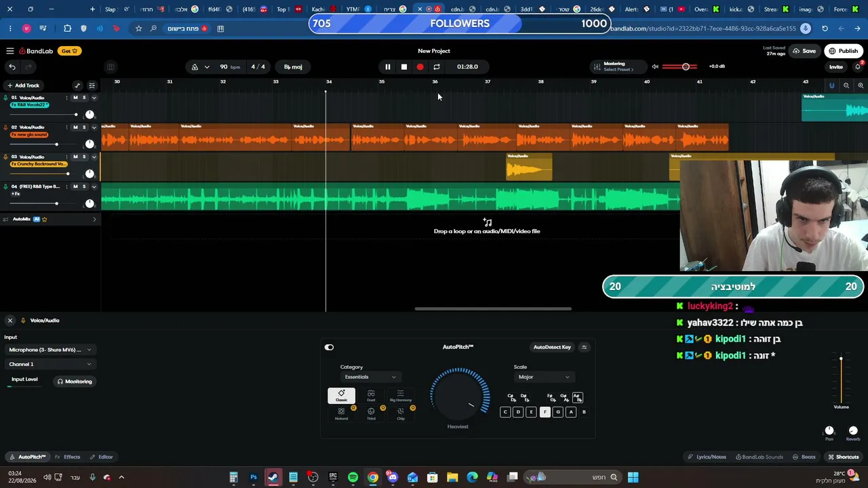
Task: Open the Category Essentials dropdown
Action: point(370,377)
